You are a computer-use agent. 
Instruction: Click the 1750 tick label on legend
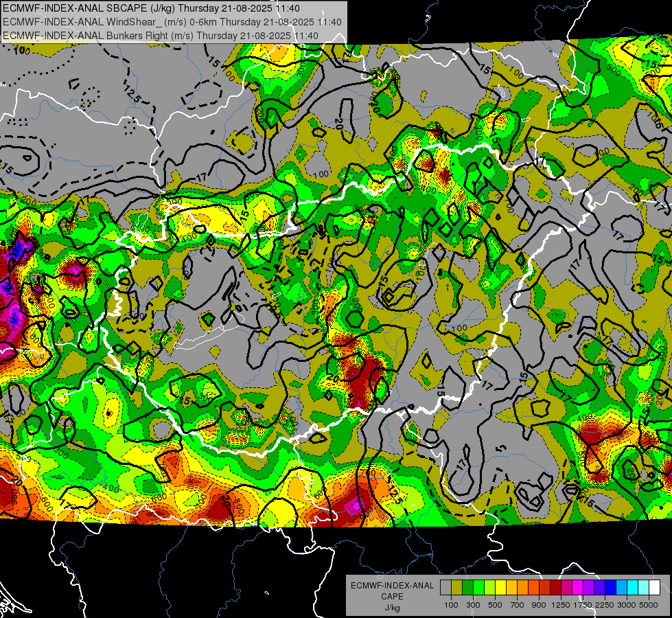point(583,605)
